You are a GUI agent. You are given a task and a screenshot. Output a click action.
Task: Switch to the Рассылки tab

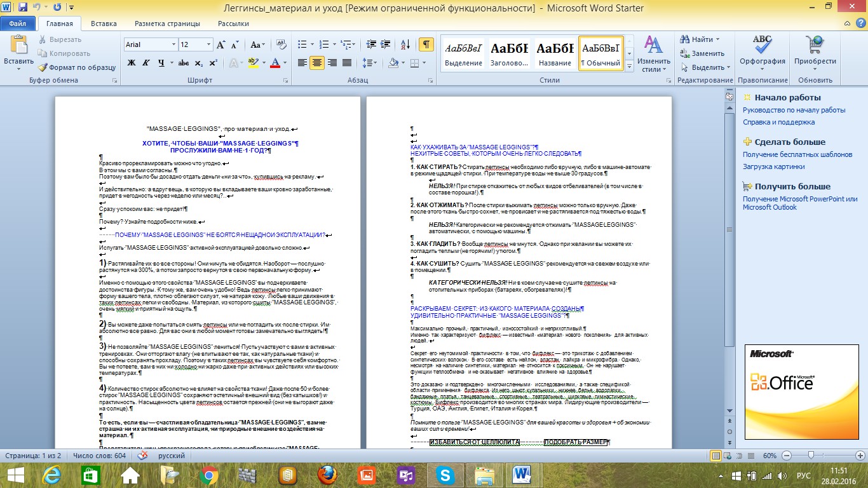click(x=233, y=24)
